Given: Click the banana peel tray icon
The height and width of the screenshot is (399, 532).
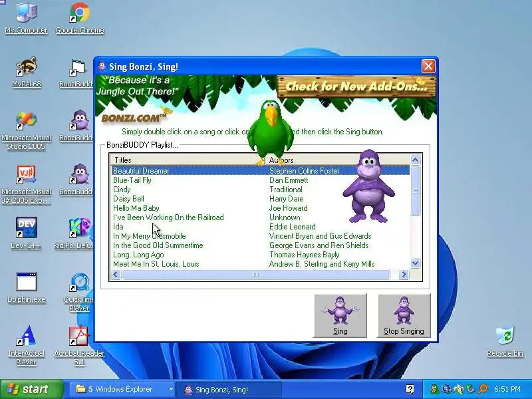Looking at the screenshot, I should (459, 389).
